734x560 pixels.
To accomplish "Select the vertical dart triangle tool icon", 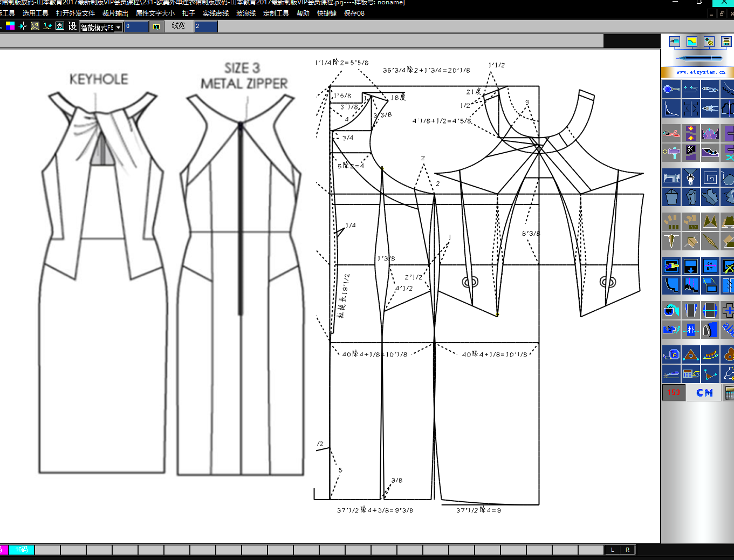I will pyautogui.click(x=671, y=241).
